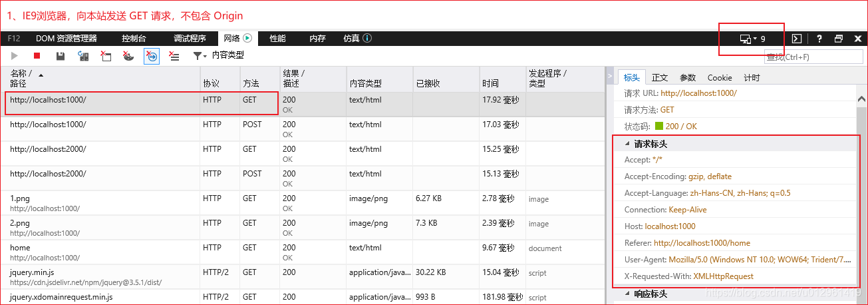Viewport: 868px width, 305px height.
Task: Toggle always refresh from server icon
Action: pos(83,57)
